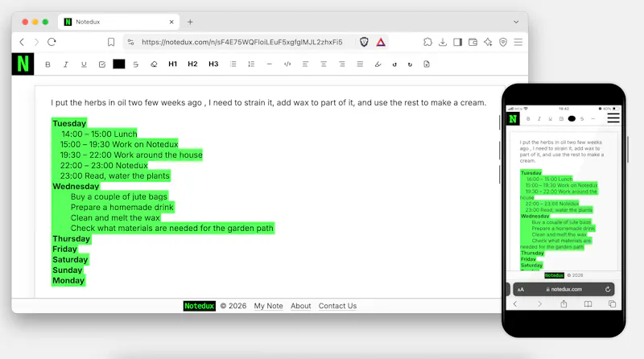The height and width of the screenshot is (359, 644).
Task: Click 'Buy a couple of jute bags' line
Action: [x=119, y=196]
